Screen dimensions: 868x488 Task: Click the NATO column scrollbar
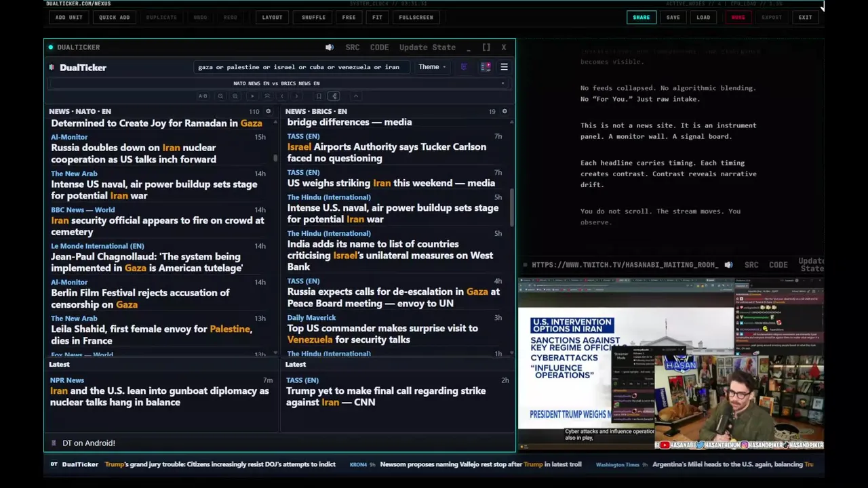[x=275, y=158]
